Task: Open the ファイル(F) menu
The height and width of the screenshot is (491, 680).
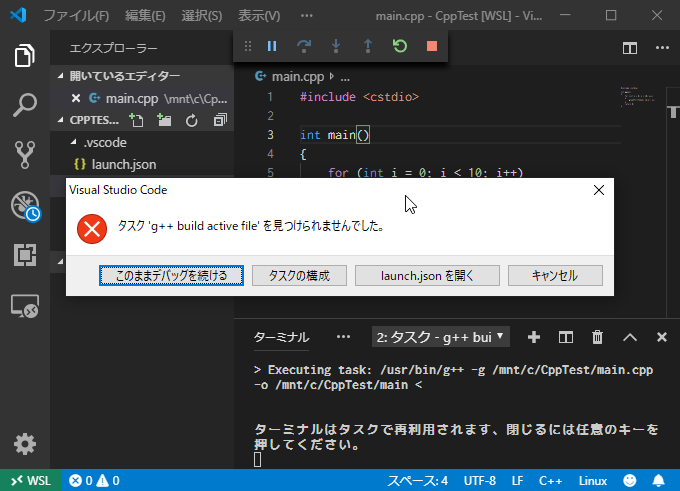Action: pos(76,16)
